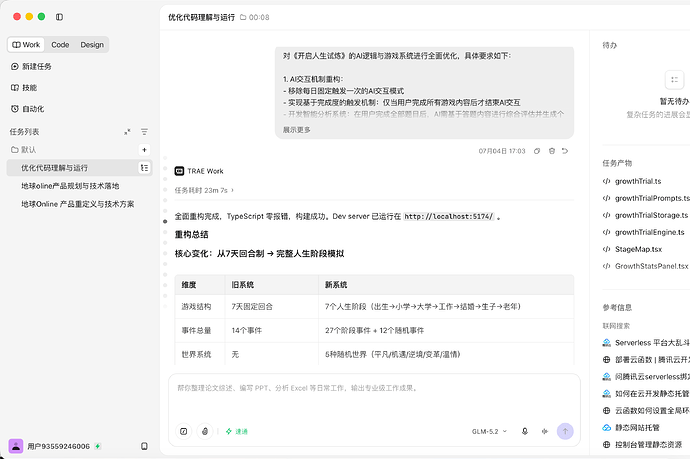Click the purple send arrow button
Screen dimensions: 690x459
click(x=565, y=431)
